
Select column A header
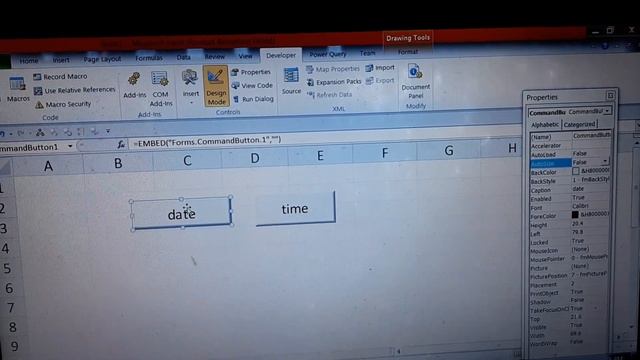48,166
